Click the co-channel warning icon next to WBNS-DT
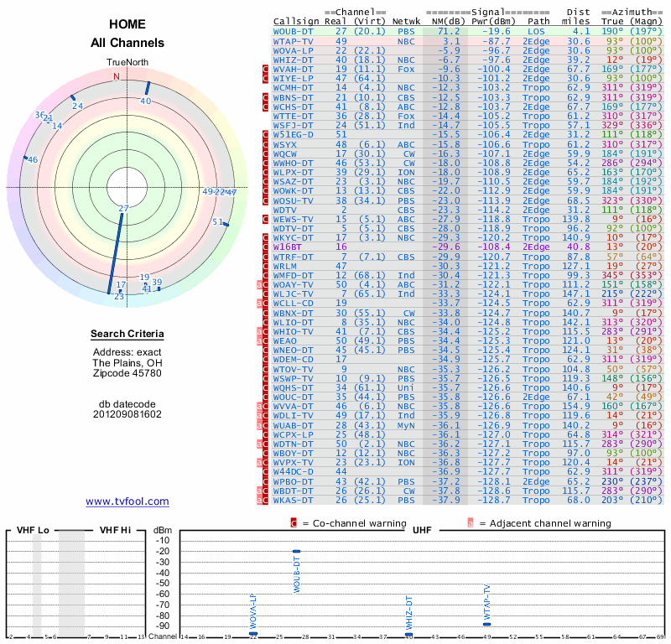The width and height of the screenshot is (671, 644). pyautogui.click(x=267, y=97)
